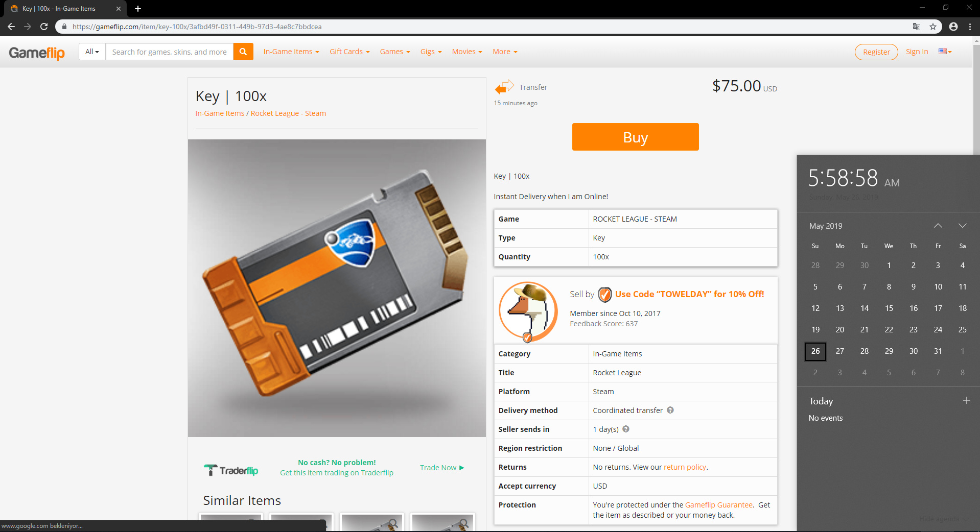Click TOWELDAY seller name link

(x=689, y=294)
